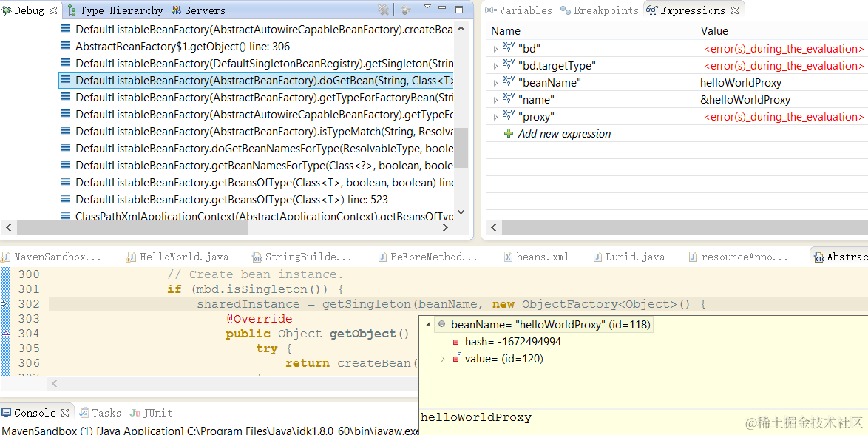Select the ClassPathXmlApplicationContext stack frame
868x435 pixels.
[x=265, y=215]
